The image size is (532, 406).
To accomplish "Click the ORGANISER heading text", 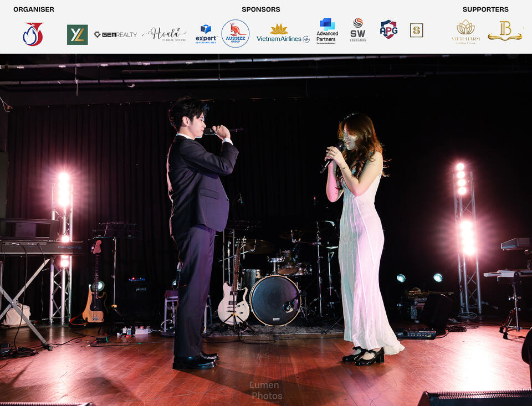I will [x=34, y=9].
